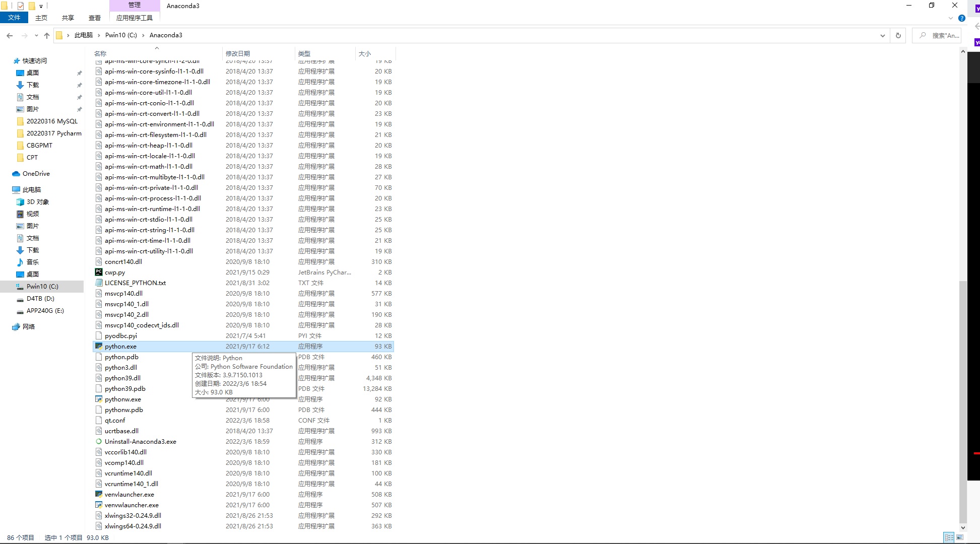This screenshot has width=980, height=544.
Task: Go back with the back arrow
Action: pos(10,35)
